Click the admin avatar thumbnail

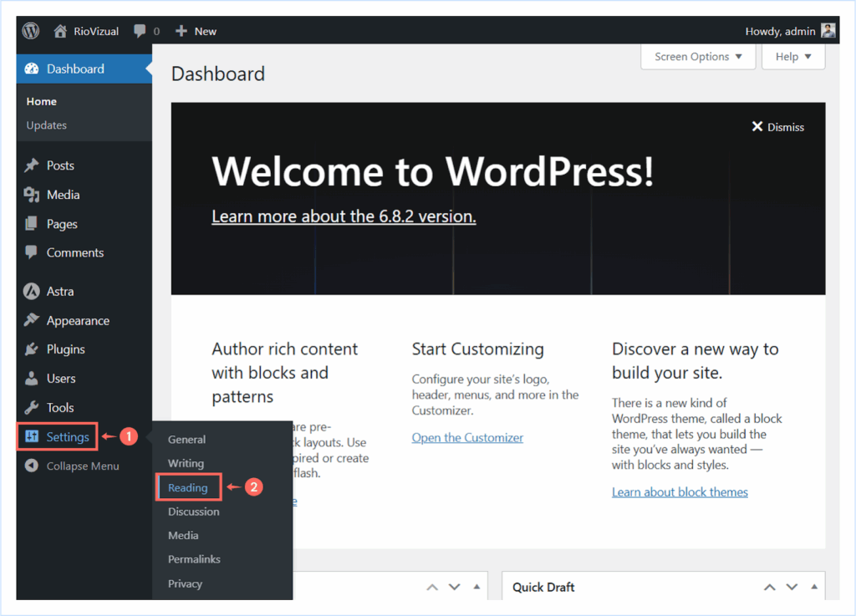point(828,31)
